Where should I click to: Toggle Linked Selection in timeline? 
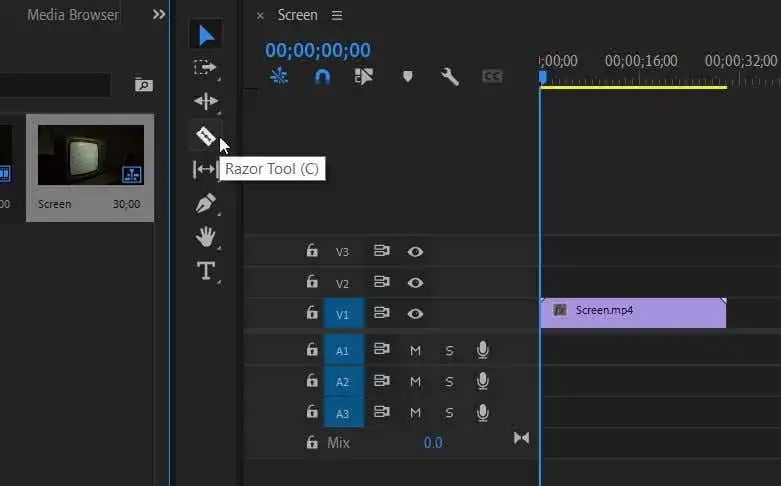pyautogui.click(x=364, y=76)
